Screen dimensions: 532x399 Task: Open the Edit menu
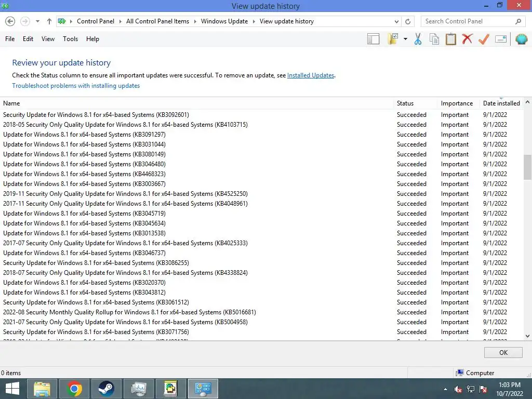28,39
